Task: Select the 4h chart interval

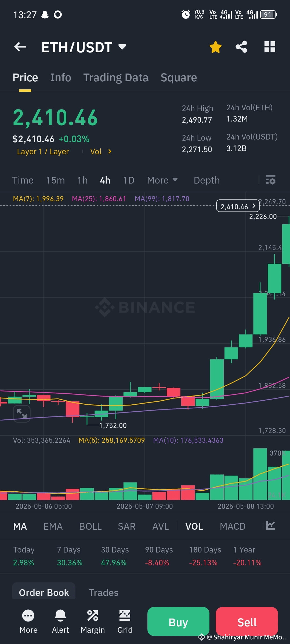Action: (x=105, y=180)
